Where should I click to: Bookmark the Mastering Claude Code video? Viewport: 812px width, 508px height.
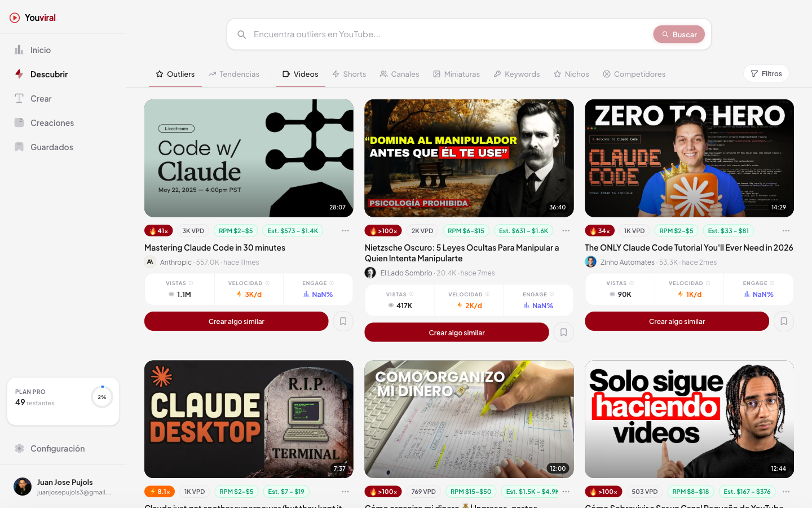pyautogui.click(x=343, y=321)
